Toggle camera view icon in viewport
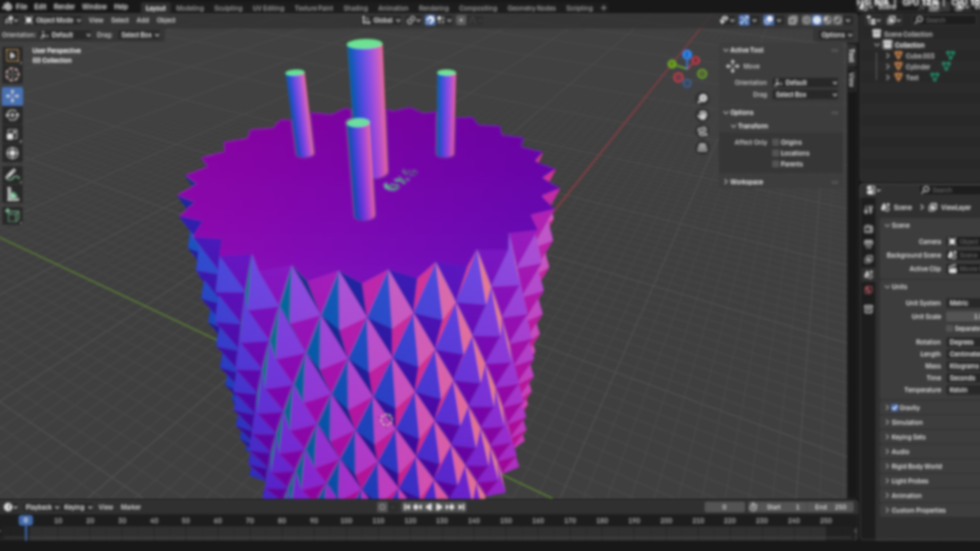Screen dimensions: 980x551 pyautogui.click(x=702, y=132)
